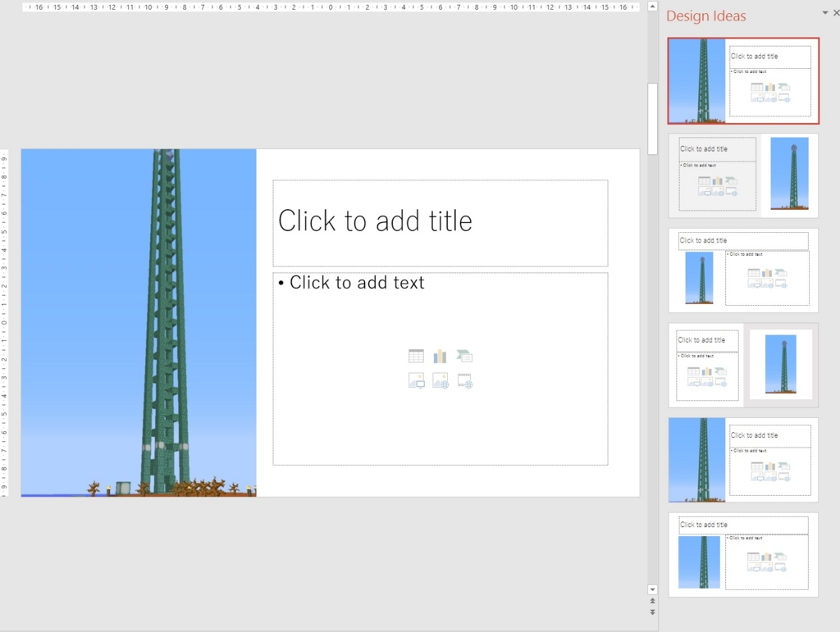Open the Design Ideas pane options dropdown

[x=825, y=13]
